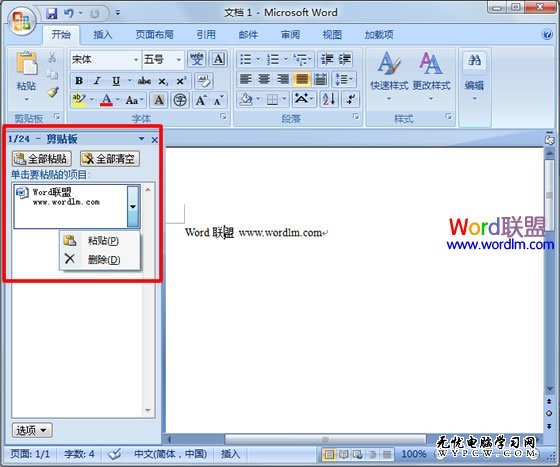This screenshot has width=560, height=467.
Task: Open paragraph dialog launcher
Action: click(x=356, y=116)
